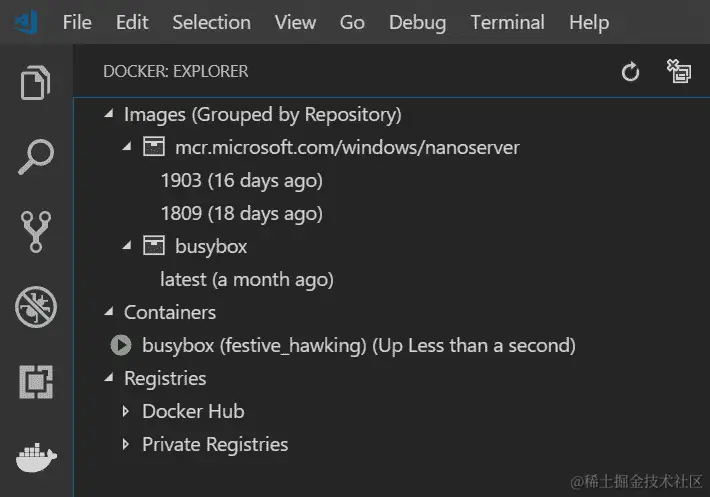Click the busybox repository image icon

[154, 246]
